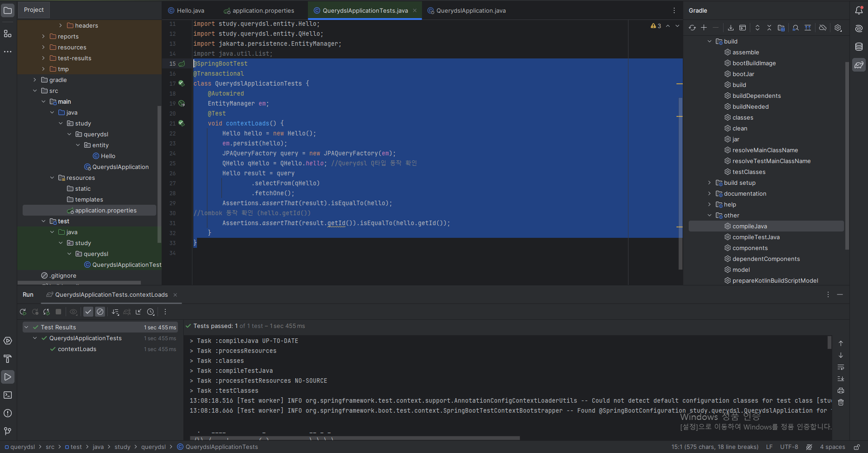
Task: Collapse the Test Results node
Action: tap(26, 327)
